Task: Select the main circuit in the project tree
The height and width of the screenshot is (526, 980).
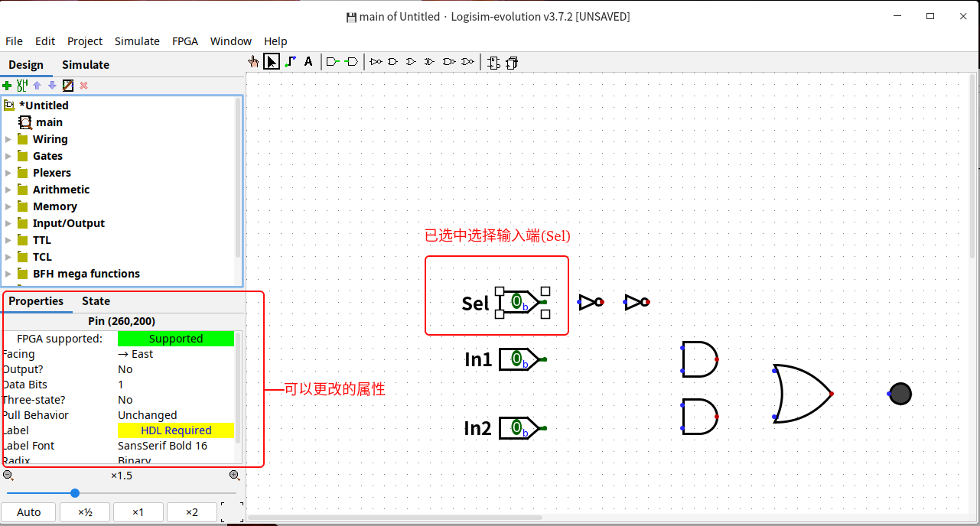Action: point(48,122)
